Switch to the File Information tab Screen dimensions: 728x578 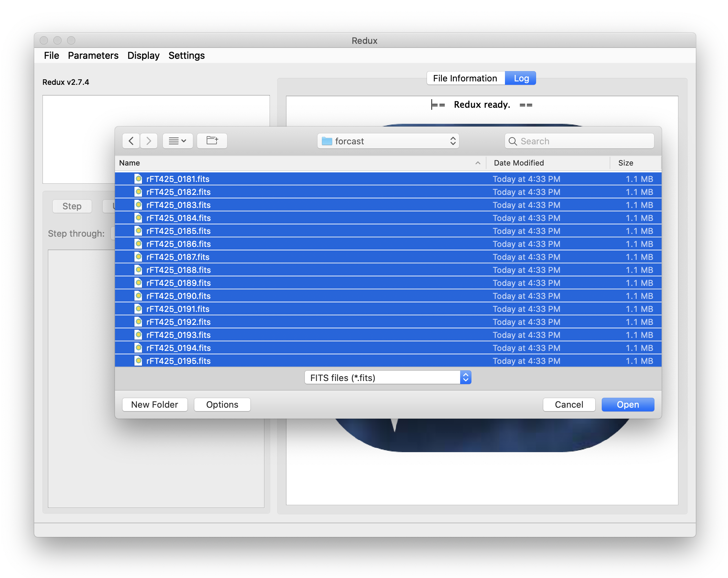(465, 78)
